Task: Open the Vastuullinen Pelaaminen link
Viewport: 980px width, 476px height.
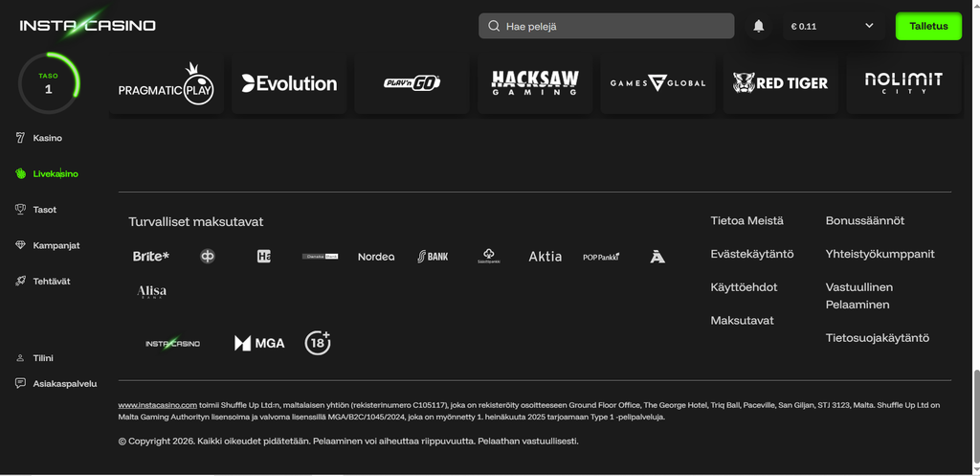Action: [x=859, y=296]
